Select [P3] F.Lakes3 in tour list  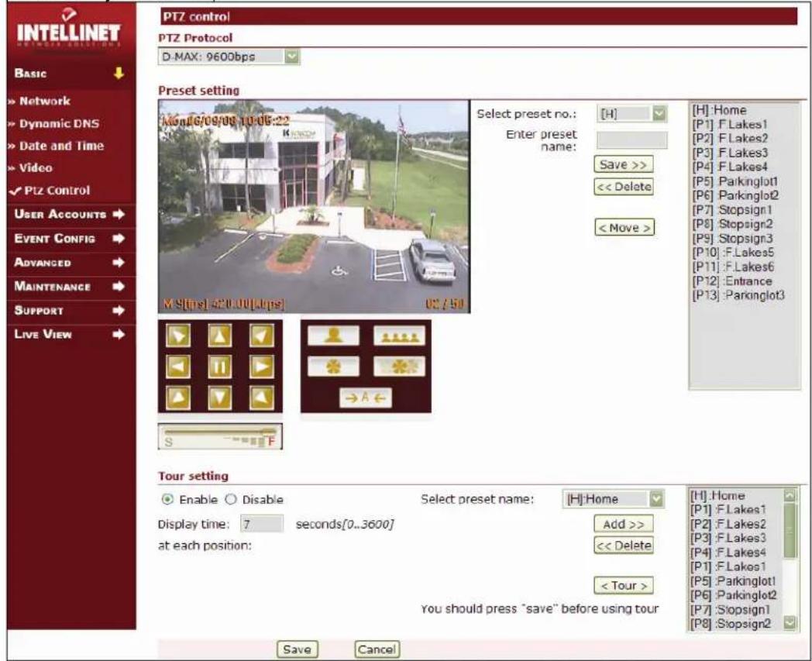click(x=728, y=539)
